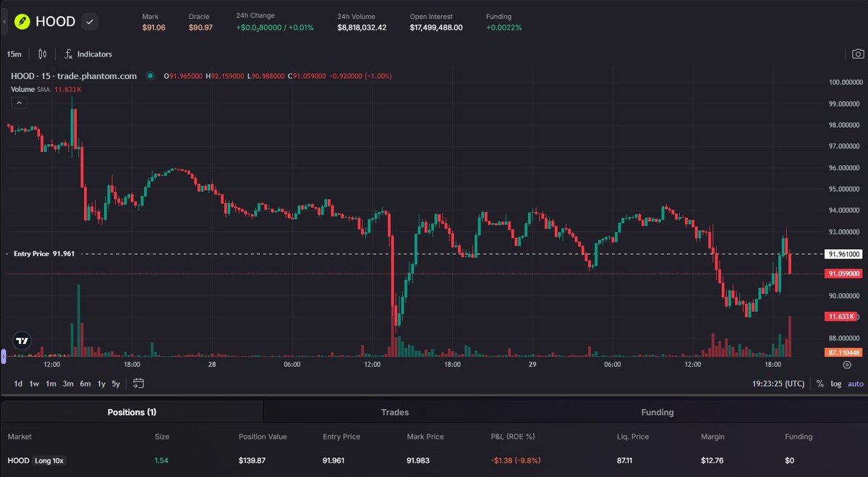
Task: Click the 19:23:25 (UTC) timezone clock
Action: 778,384
